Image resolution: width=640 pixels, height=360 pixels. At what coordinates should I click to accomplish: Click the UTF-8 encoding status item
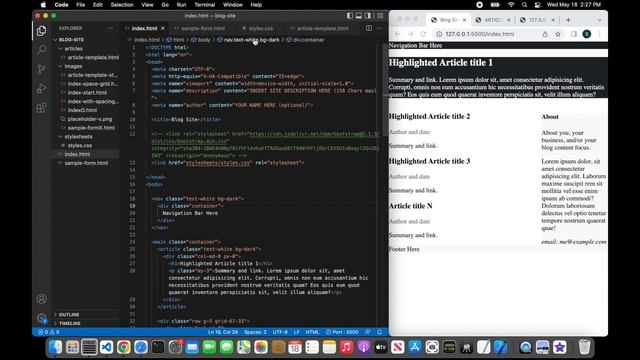point(280,332)
